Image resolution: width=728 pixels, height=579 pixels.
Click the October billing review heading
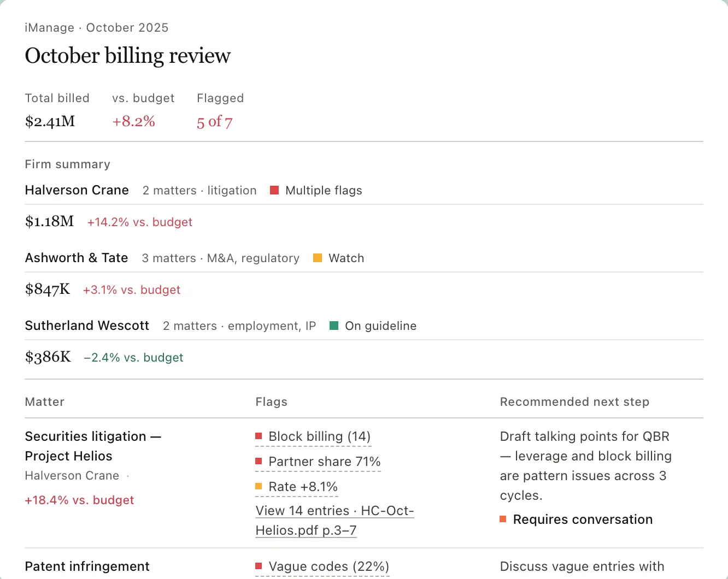click(128, 56)
